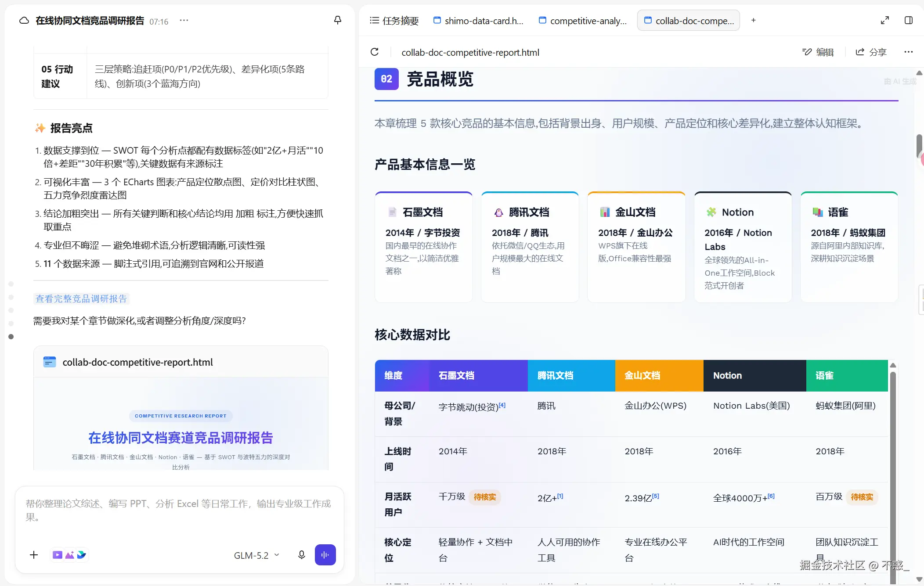
Task: Expand the preview panel to fullscreen
Action: [x=885, y=20]
